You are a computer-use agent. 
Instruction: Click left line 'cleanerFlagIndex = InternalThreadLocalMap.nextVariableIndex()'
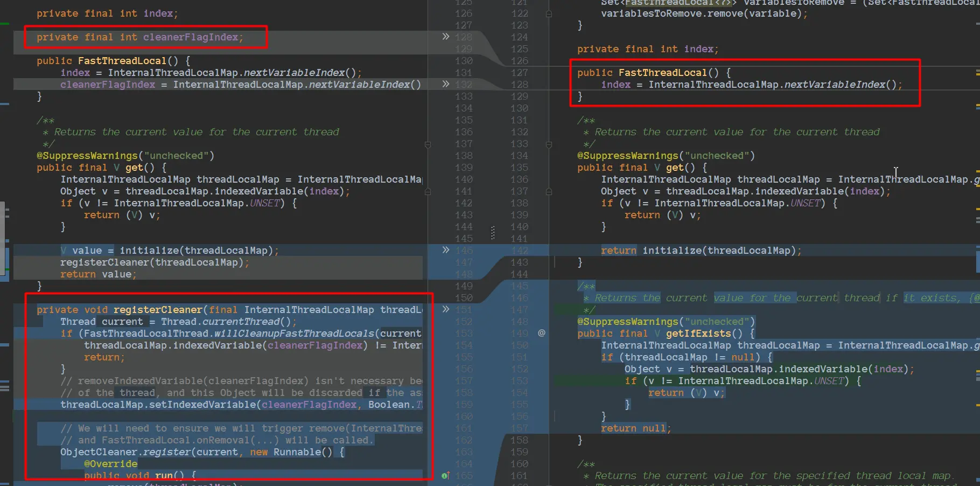(241, 85)
